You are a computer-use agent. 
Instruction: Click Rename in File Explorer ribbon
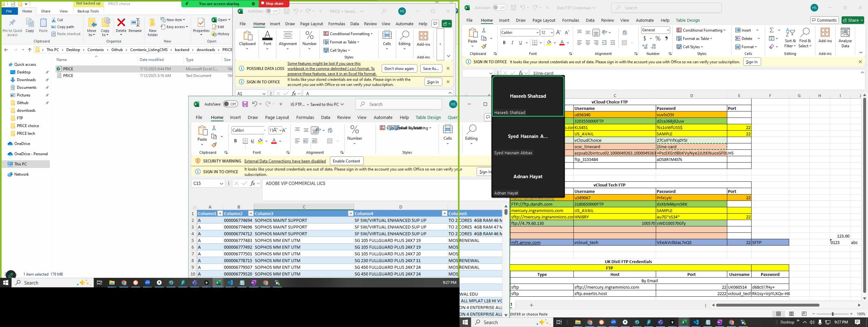[135, 26]
